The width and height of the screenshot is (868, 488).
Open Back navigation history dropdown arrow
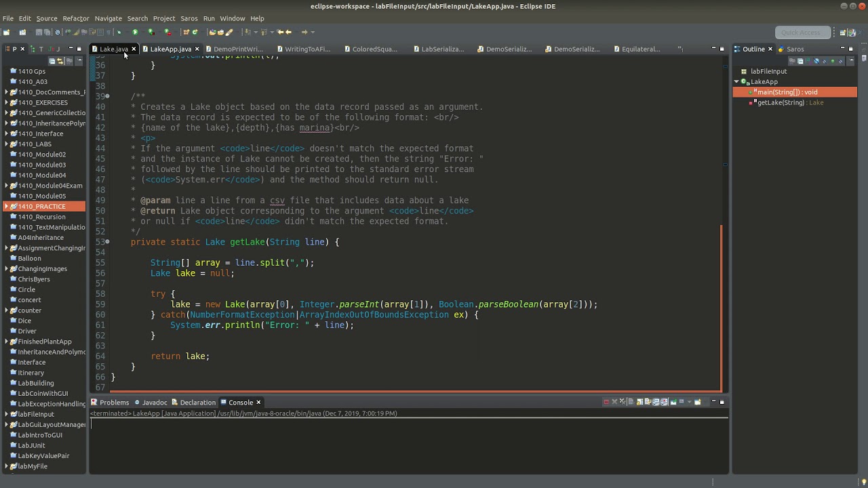click(296, 32)
